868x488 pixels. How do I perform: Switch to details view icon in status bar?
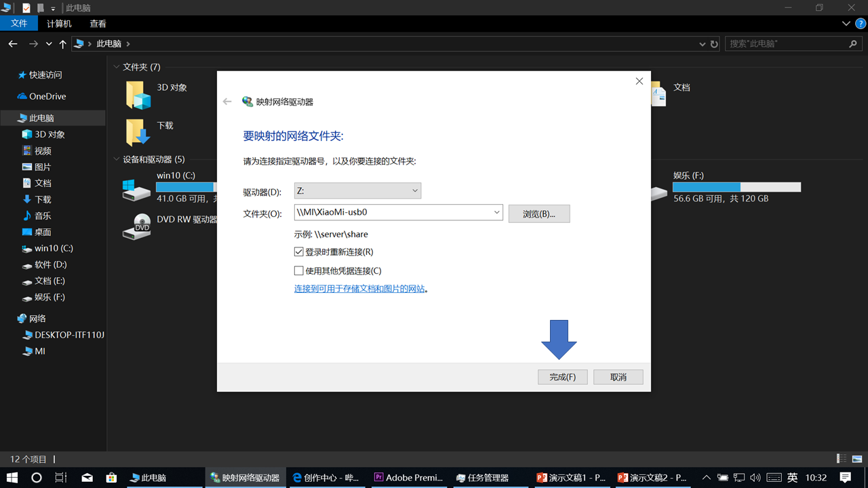(x=842, y=459)
